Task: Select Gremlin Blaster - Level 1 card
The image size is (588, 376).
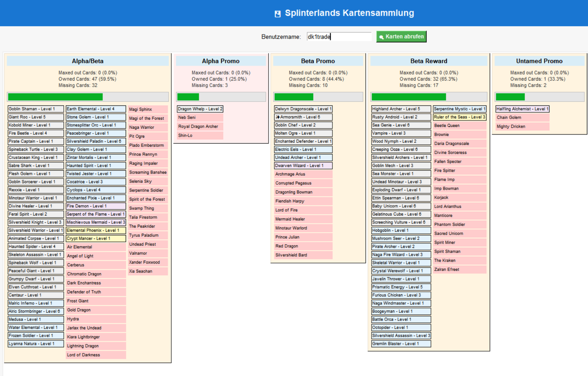Action: coord(401,344)
